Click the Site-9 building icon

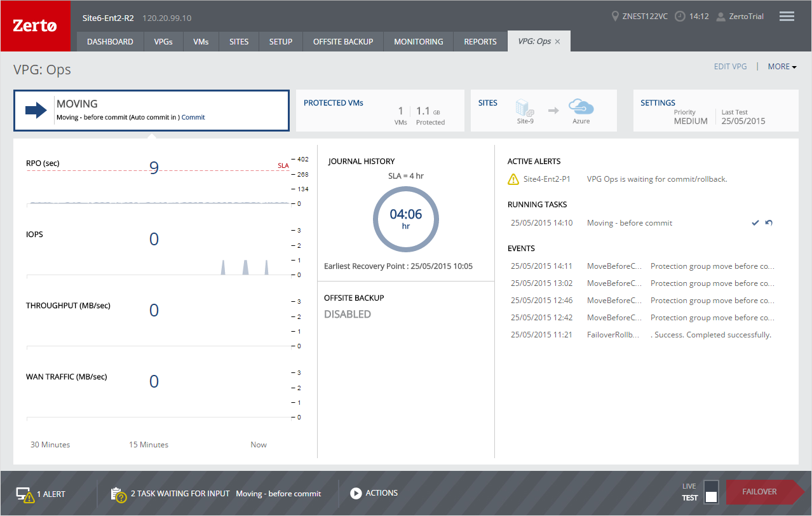point(524,108)
